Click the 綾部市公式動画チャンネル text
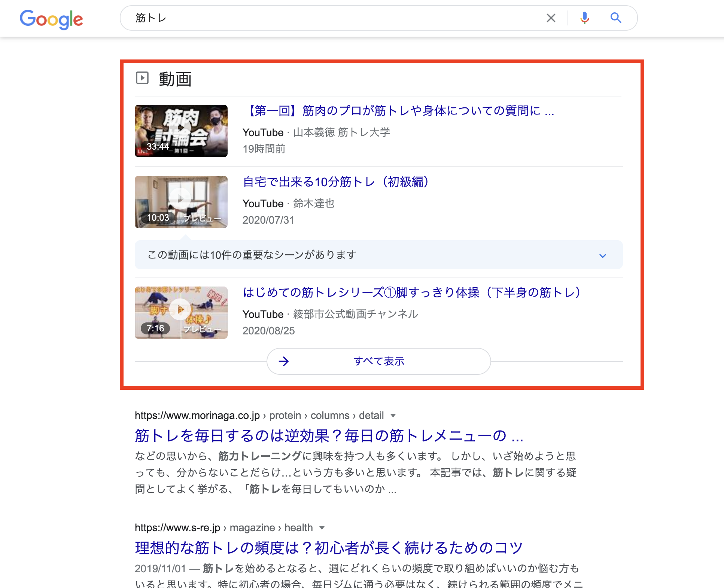Screen dimensions: 724x588 (356, 314)
